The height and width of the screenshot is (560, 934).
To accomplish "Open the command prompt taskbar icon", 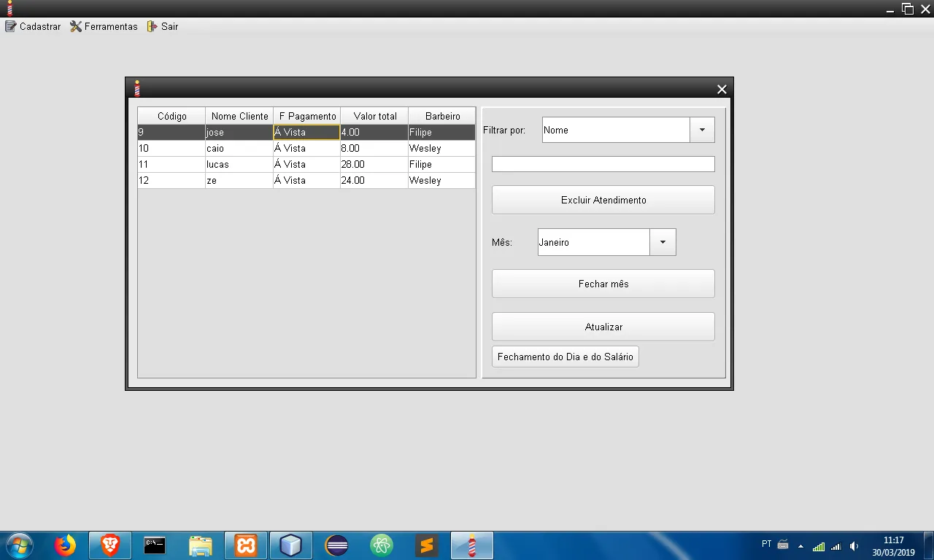I will [155, 545].
